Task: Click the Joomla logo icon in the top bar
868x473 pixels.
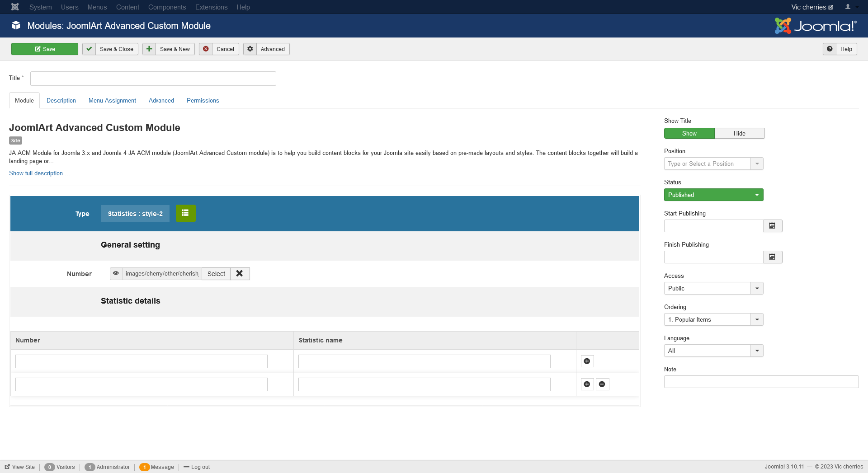Action: [x=15, y=7]
